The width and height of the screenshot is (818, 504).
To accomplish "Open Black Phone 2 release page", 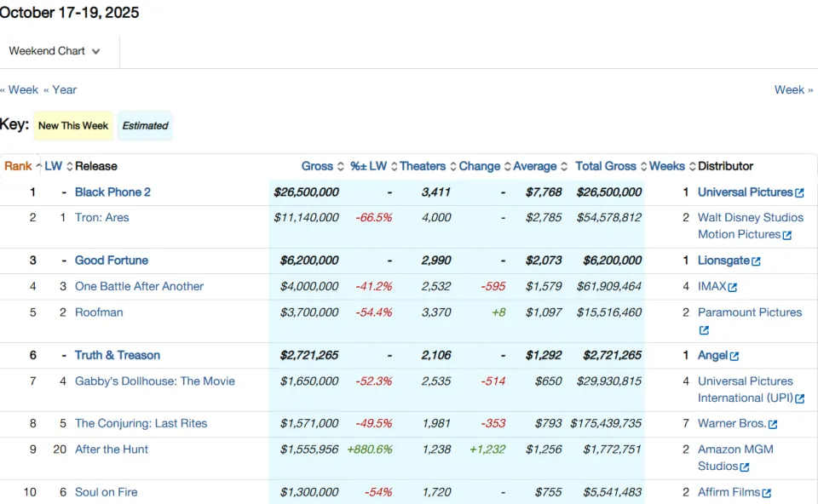I will coord(112,192).
